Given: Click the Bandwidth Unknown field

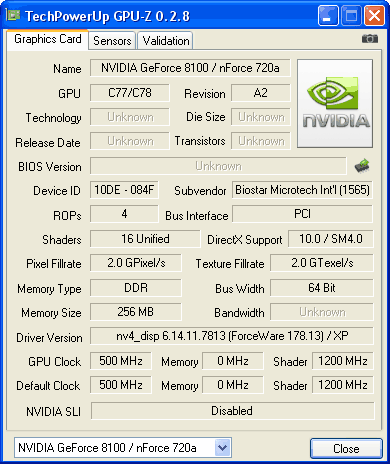Looking at the screenshot, I should 322,312.
